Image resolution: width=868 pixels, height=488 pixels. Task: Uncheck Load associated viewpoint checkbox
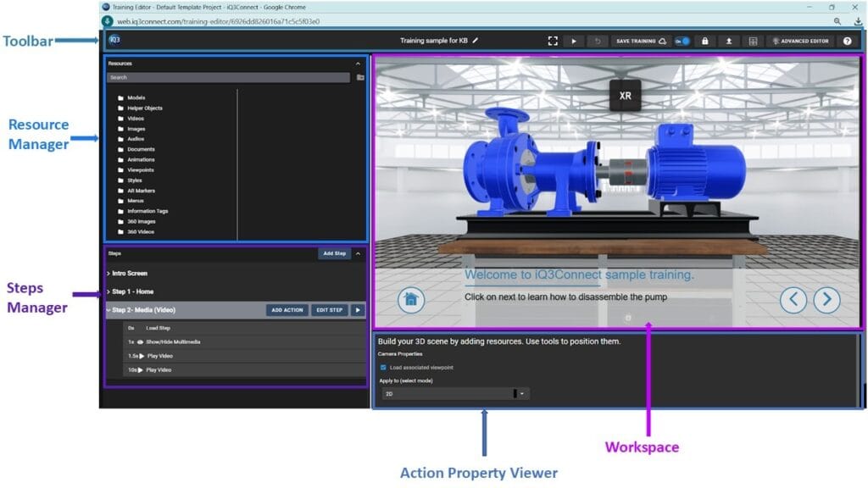click(x=384, y=368)
